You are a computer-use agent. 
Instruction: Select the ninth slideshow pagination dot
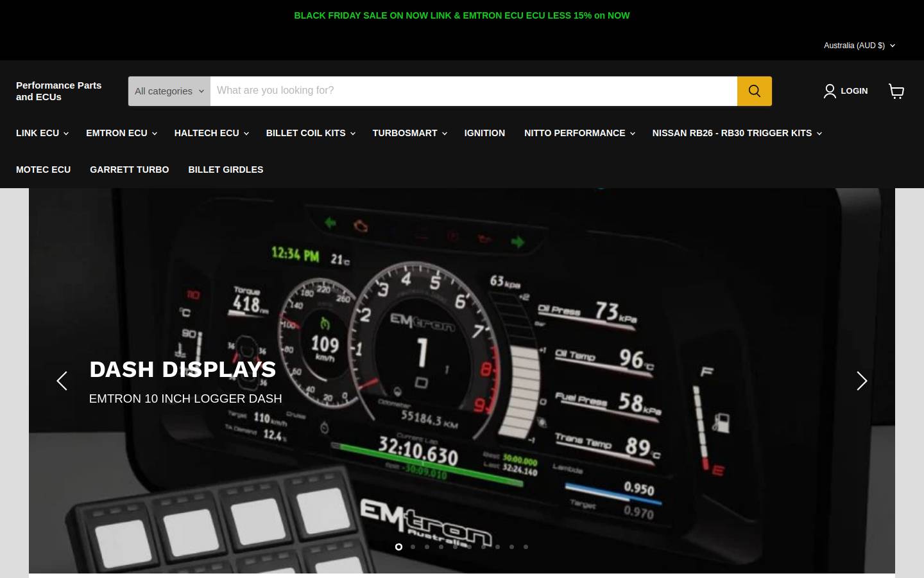point(511,547)
